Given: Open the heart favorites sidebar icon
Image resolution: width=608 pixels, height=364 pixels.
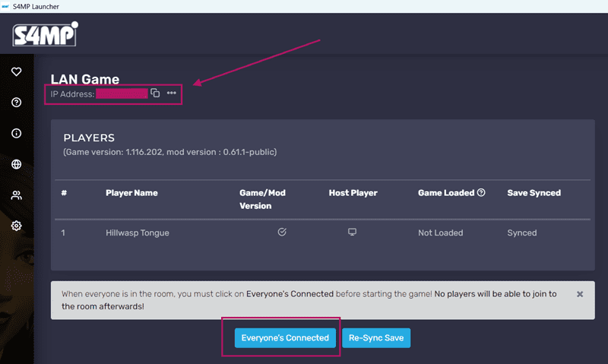Looking at the screenshot, I should coord(16,71).
